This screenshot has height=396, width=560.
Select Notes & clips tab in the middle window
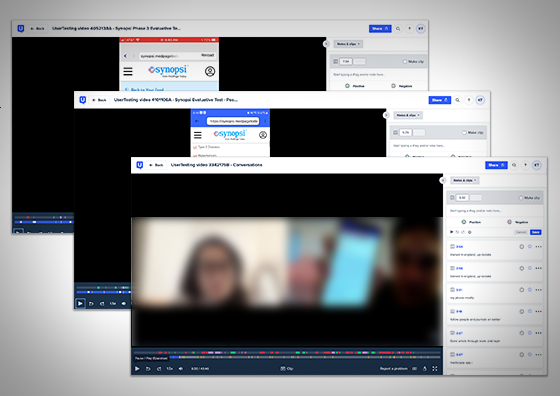[x=408, y=115]
